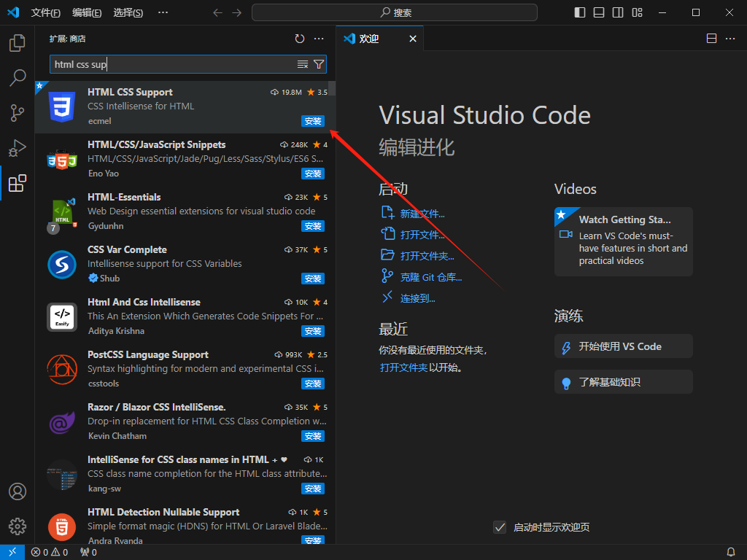
Task: Go forward with the navigation arrow
Action: coord(237,12)
